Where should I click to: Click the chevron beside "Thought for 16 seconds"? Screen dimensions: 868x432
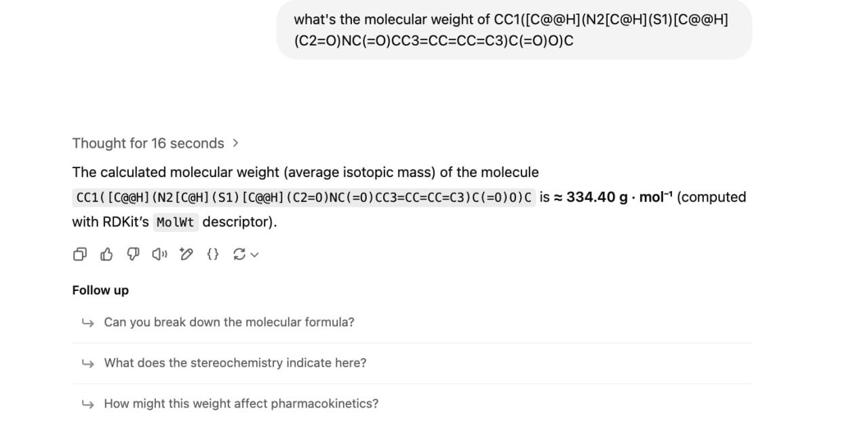(x=235, y=143)
